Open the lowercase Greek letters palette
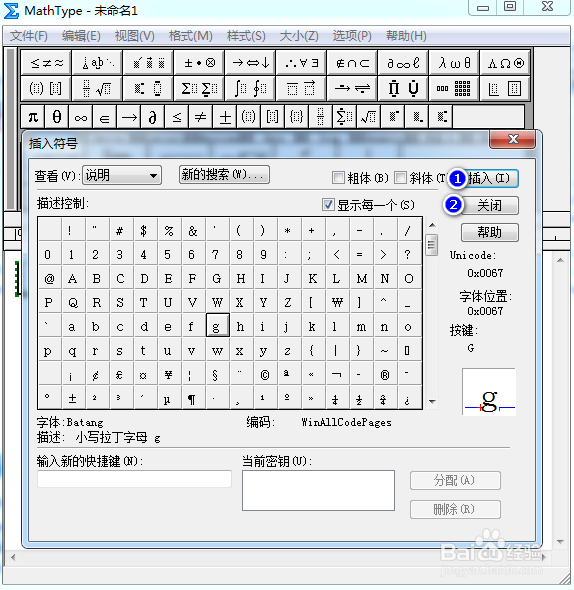The image size is (574, 590). [454, 63]
